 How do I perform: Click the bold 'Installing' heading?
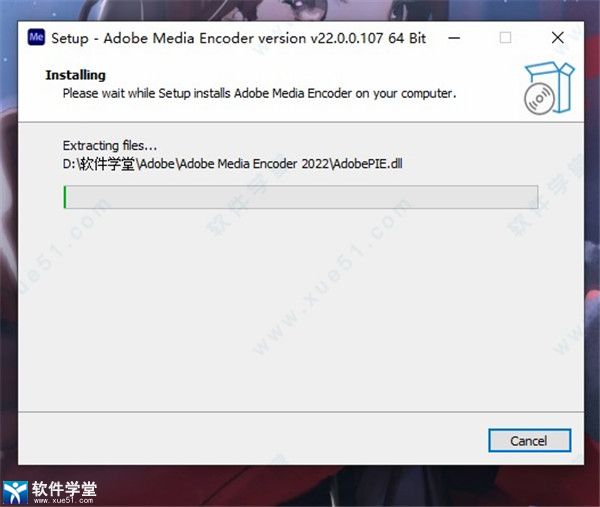pos(75,75)
